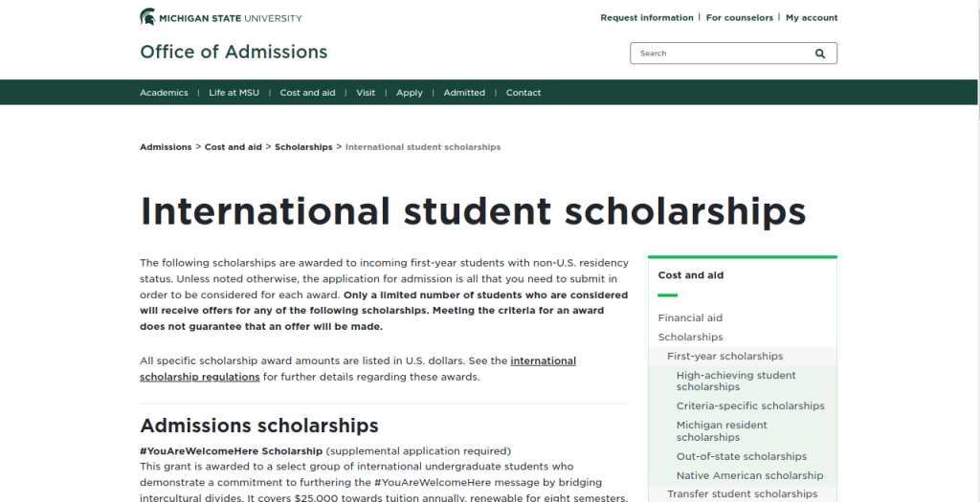Click the Admissions scholarships heading

[x=259, y=426]
